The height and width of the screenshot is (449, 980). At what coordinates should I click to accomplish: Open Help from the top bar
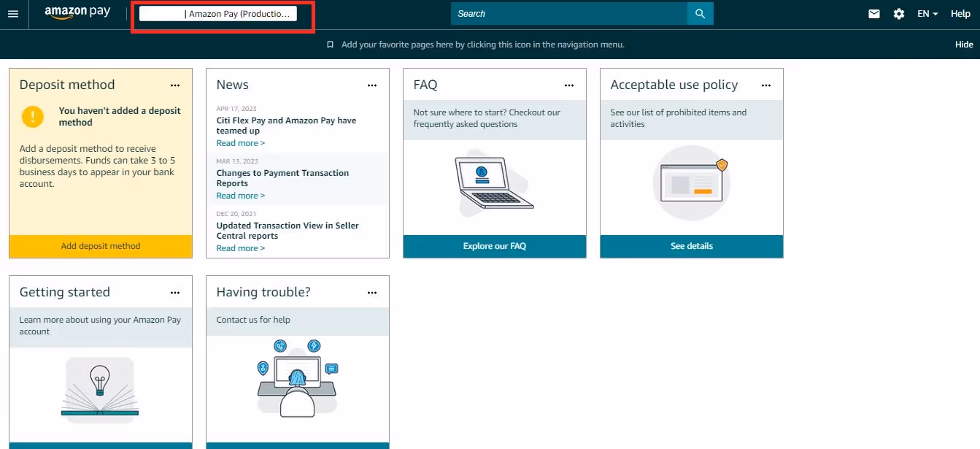coord(961,13)
